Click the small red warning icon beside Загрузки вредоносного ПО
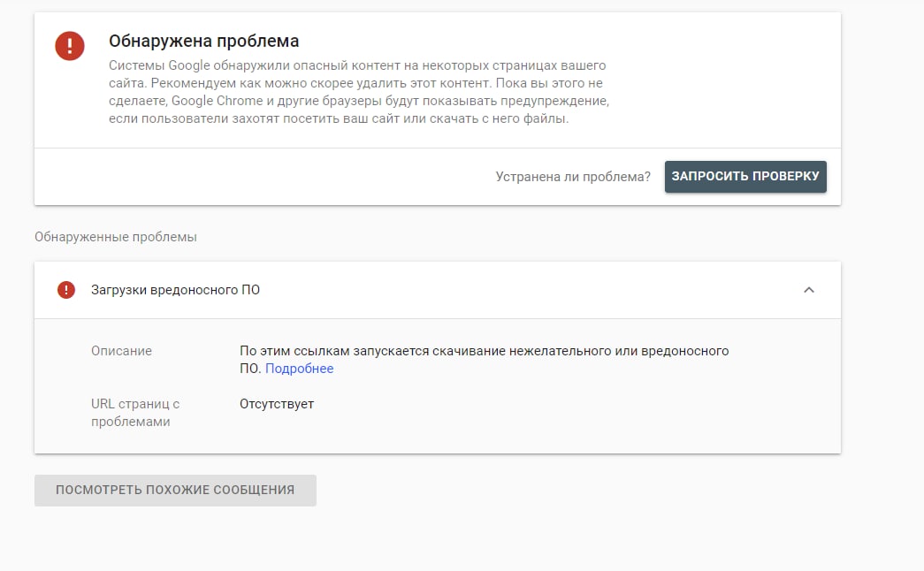 click(x=66, y=290)
